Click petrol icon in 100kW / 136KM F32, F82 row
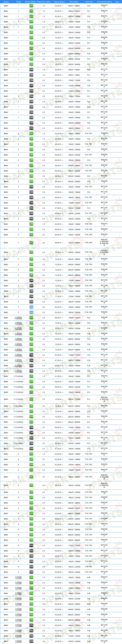The width and height of the screenshot is (122, 644). pyautogui.click(x=31, y=454)
